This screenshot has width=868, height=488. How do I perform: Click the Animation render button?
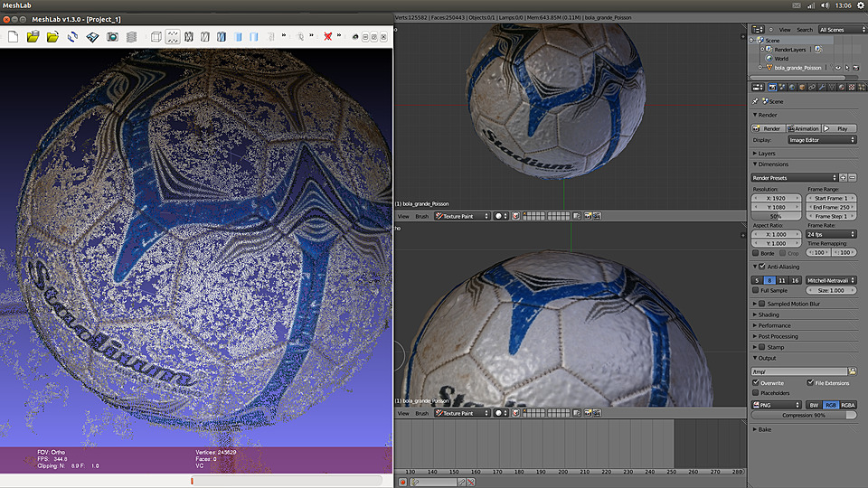(803, 128)
